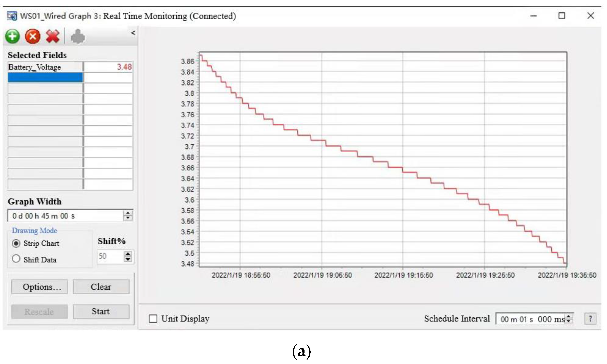This screenshot has width=607, height=364.
Task: Collapse the left panel with the arrow
Action: tap(133, 33)
